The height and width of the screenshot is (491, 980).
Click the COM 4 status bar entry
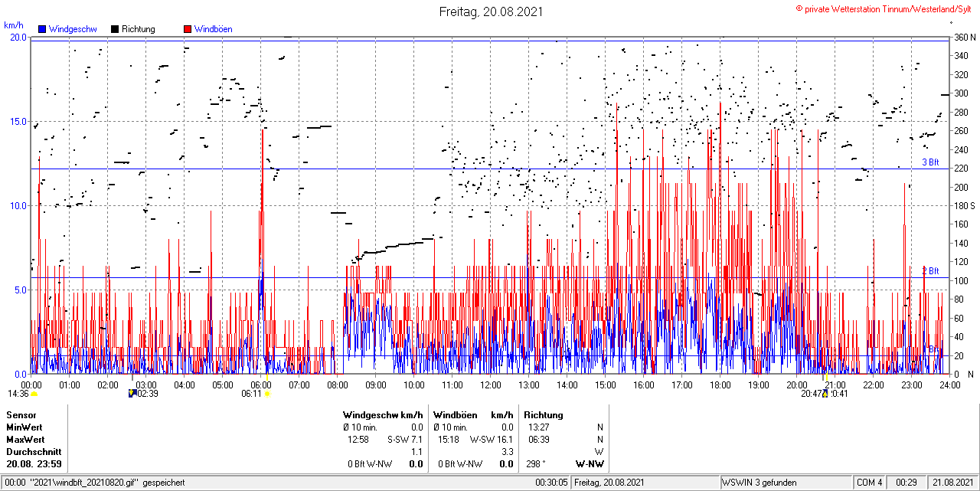(x=870, y=483)
